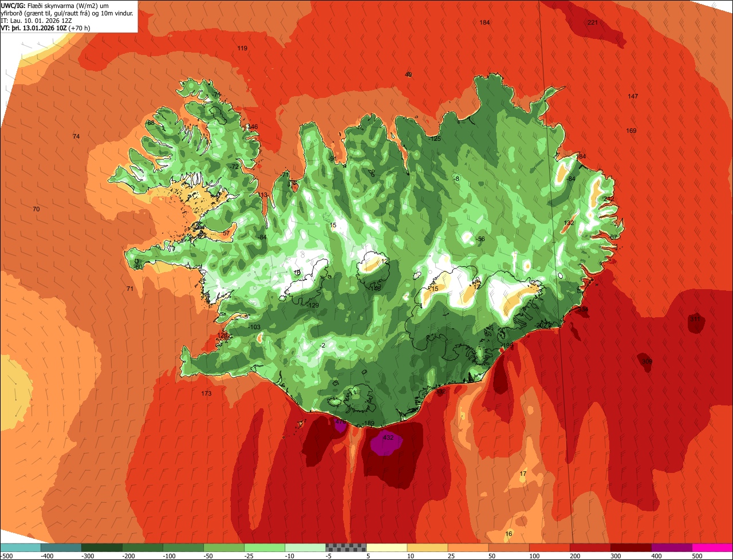Select the light orange swatch from 25 to 50
The width and height of the screenshot is (733, 560).
coord(468,547)
